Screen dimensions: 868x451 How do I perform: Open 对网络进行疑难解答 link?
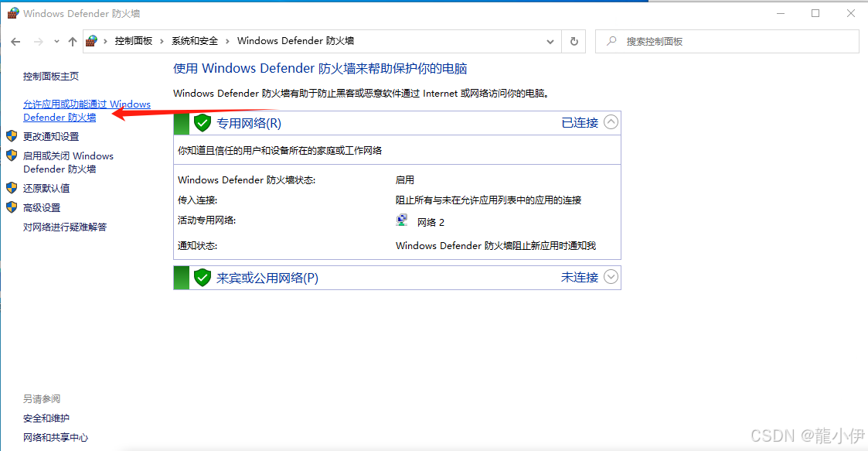click(65, 227)
